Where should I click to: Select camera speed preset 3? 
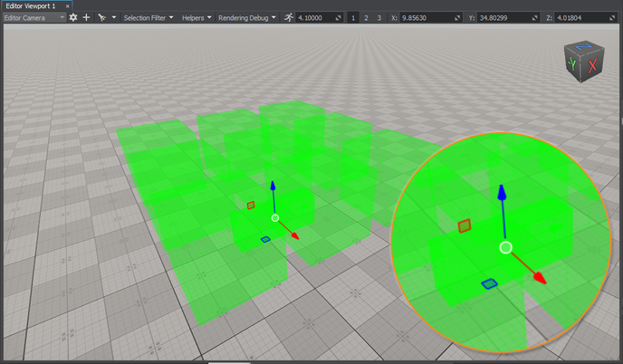[x=379, y=17]
